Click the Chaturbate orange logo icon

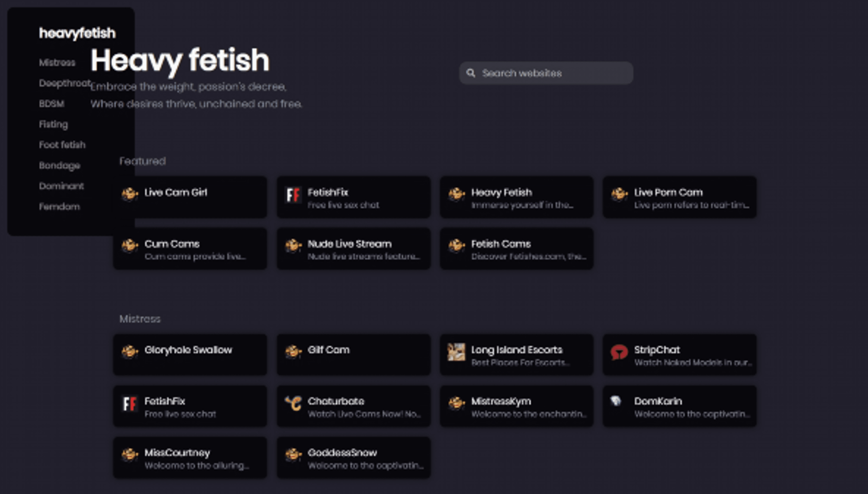[x=294, y=404]
